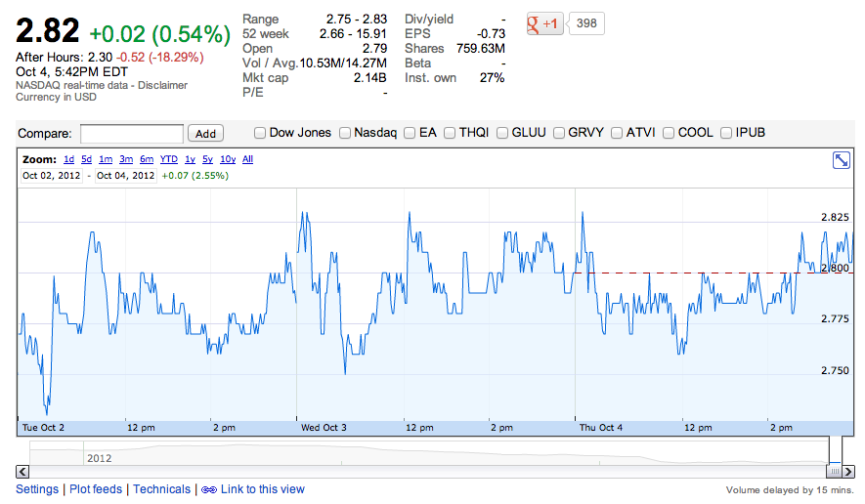Edit the start date Oct 02, 2012 field
The width and height of the screenshot is (865, 504).
click(x=51, y=176)
